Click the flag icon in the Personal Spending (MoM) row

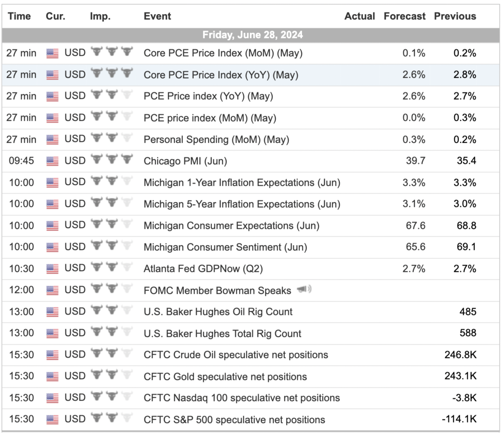[x=52, y=140]
